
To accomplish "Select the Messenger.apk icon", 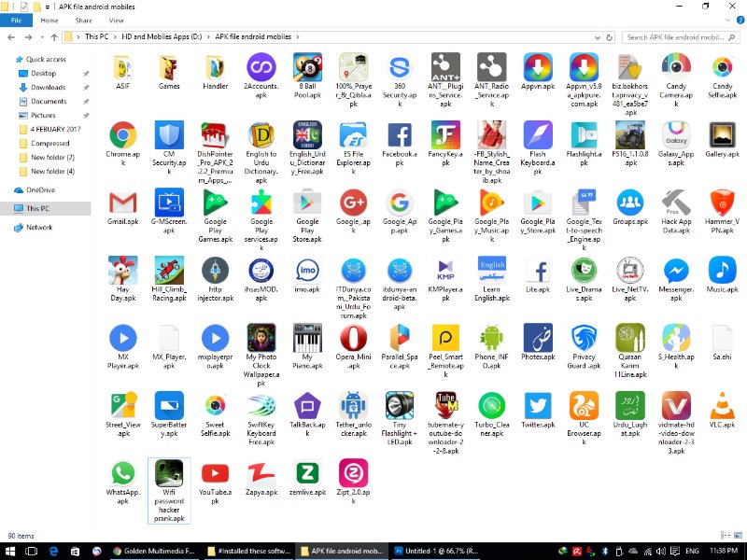I will click(x=676, y=271).
